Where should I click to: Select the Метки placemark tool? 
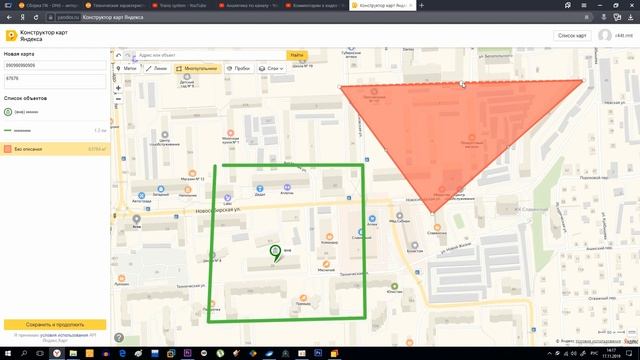pos(126,69)
